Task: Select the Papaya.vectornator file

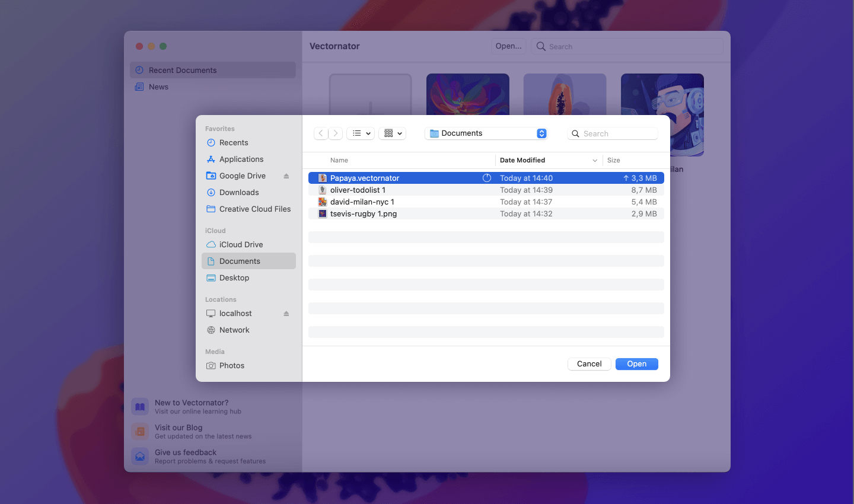Action: pyautogui.click(x=486, y=178)
